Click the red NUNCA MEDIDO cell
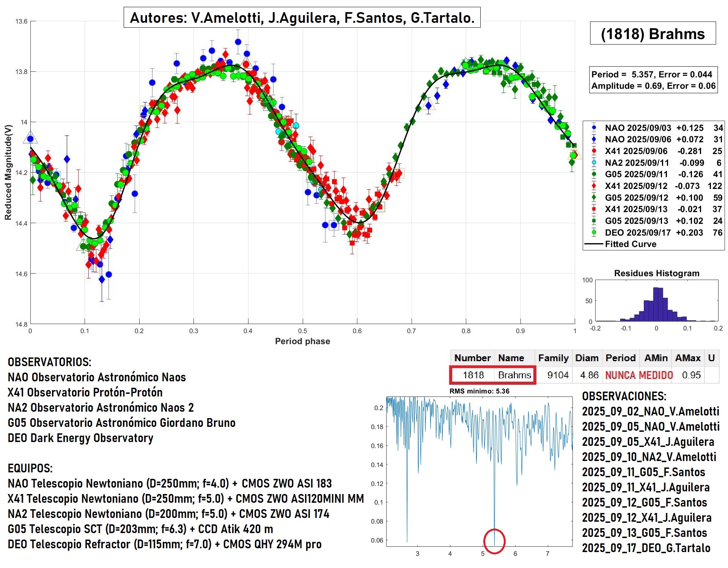The width and height of the screenshot is (728, 568). 639,375
